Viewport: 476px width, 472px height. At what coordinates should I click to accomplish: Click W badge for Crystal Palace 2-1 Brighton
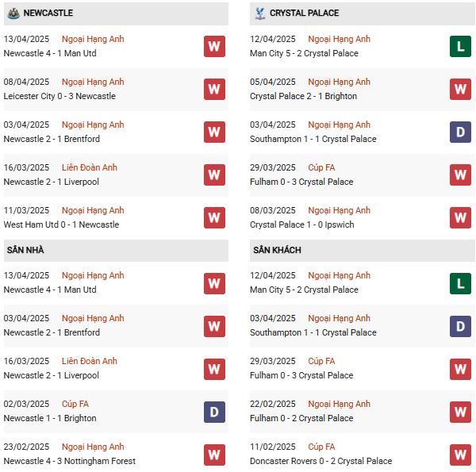pos(461,89)
